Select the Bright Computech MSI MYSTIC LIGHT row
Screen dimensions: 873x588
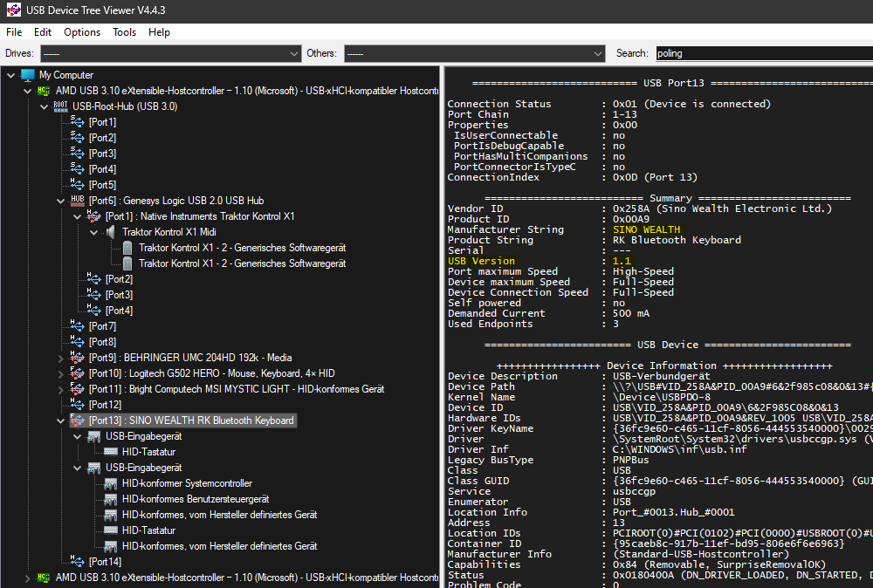(x=236, y=389)
